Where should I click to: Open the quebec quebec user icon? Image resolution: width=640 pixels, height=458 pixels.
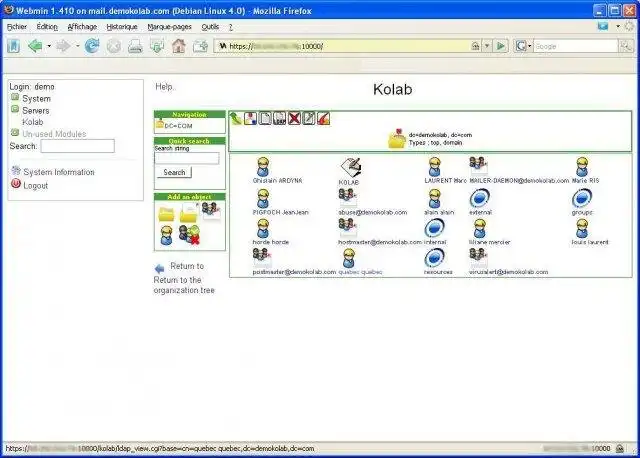pyautogui.click(x=349, y=258)
